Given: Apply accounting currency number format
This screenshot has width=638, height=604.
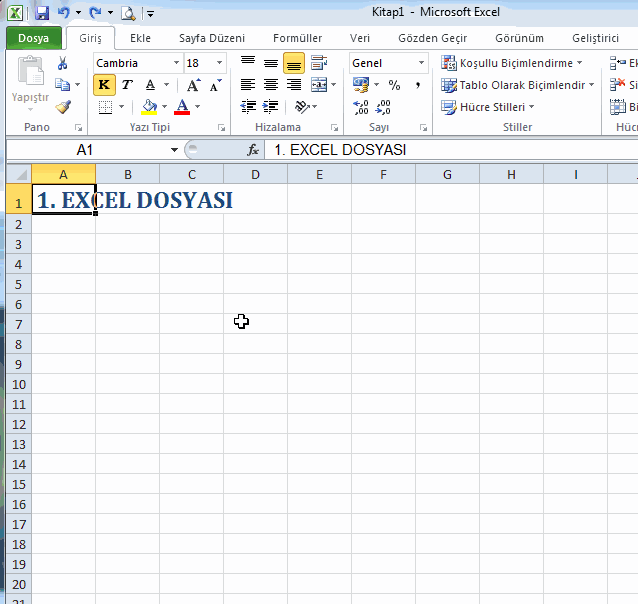Looking at the screenshot, I should point(361,85).
